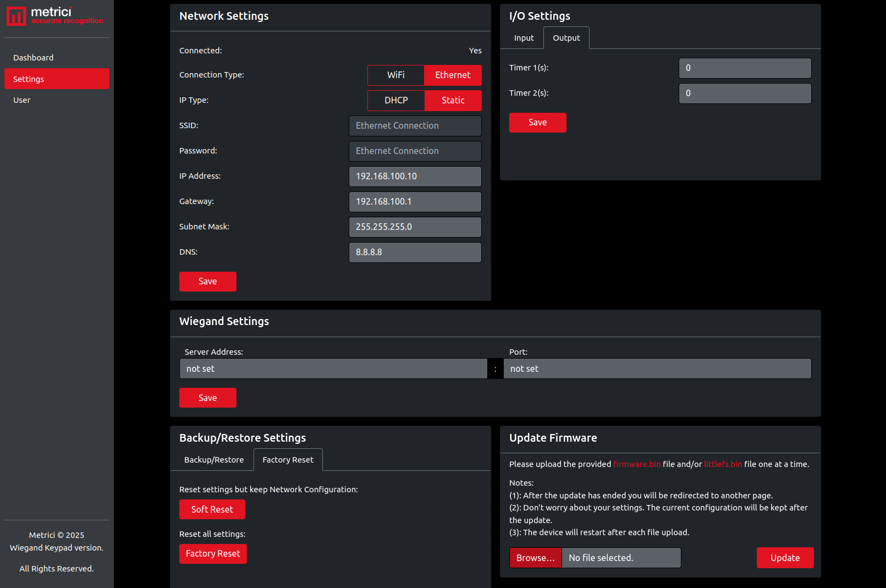The height and width of the screenshot is (588, 886).
Task: Click the 'Network Settings' heading
Action: 224,16
